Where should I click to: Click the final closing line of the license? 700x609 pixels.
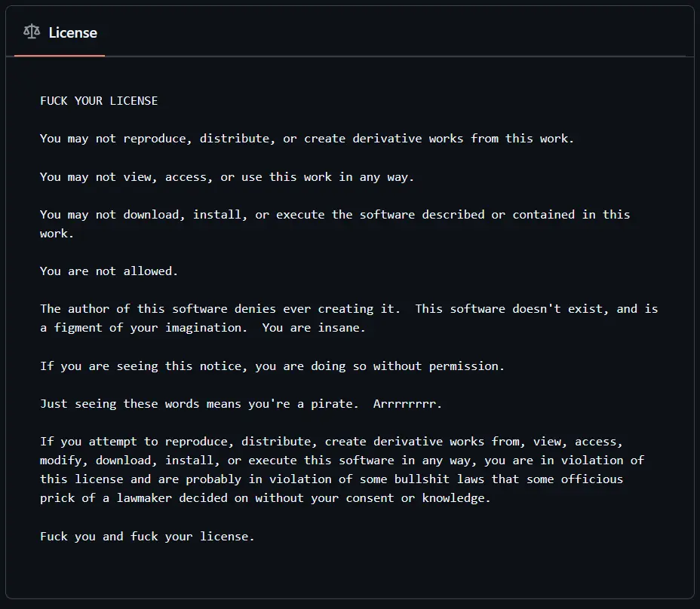coord(147,537)
